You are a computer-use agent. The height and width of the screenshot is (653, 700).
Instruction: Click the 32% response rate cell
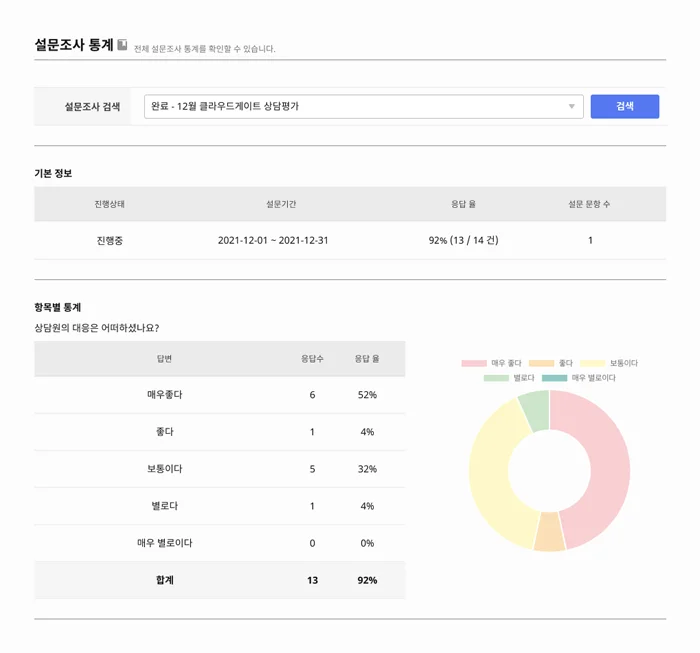tap(367, 469)
